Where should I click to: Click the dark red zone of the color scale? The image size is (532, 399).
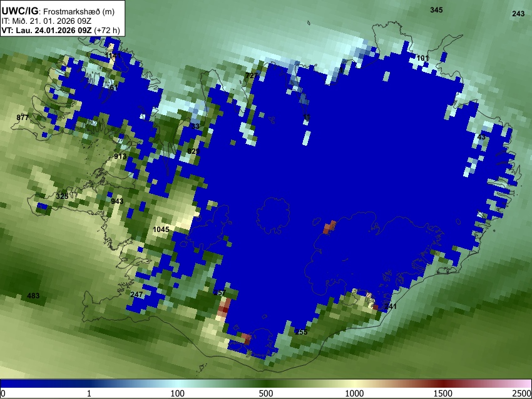pos(443,383)
